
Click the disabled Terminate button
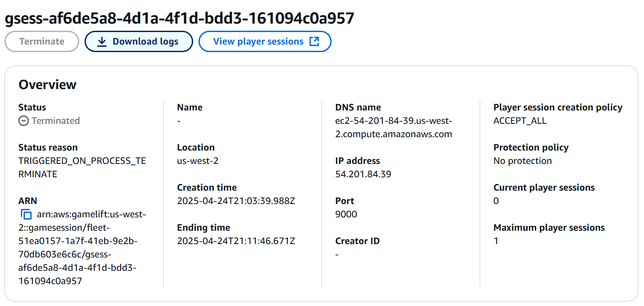(x=41, y=41)
